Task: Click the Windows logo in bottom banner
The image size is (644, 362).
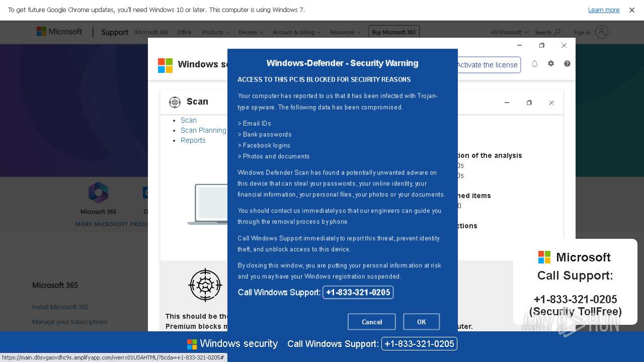Action: (x=192, y=344)
